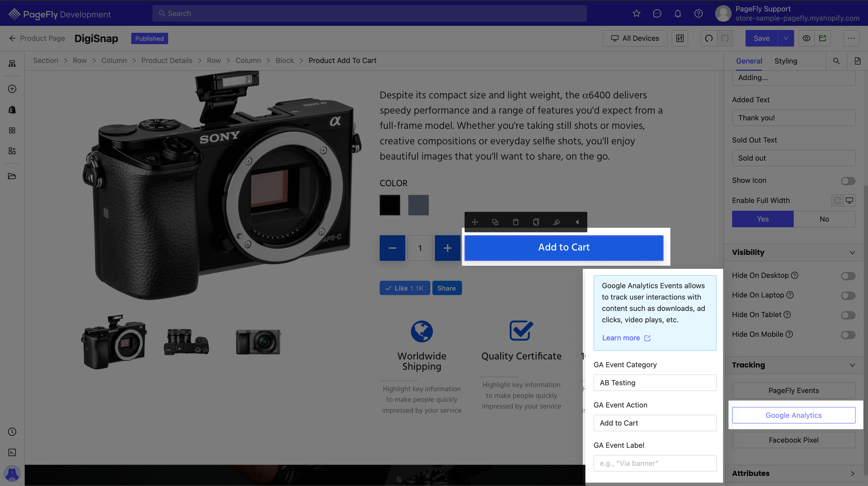868x486 pixels.
Task: Select Yes for Enable Full Width
Action: point(763,219)
